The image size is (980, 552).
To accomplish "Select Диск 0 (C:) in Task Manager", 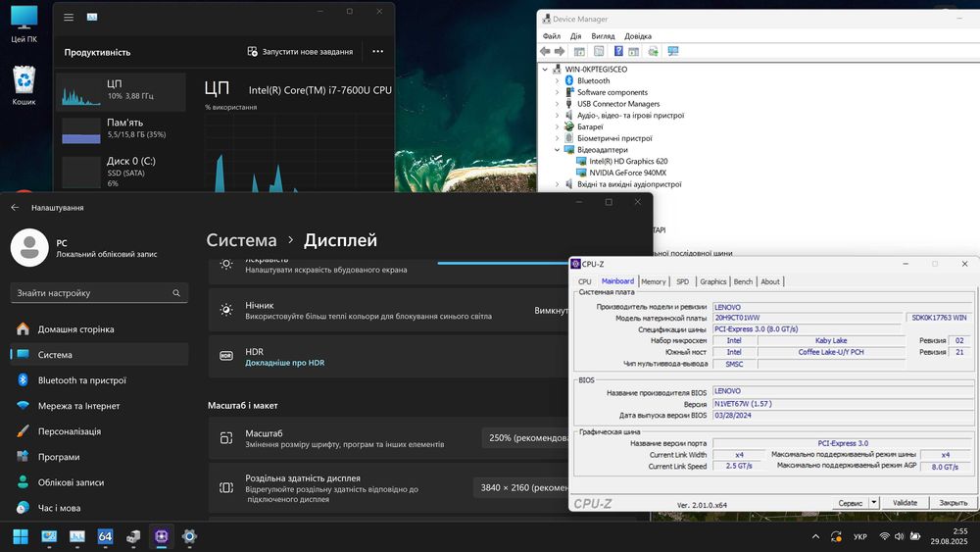I will tap(122, 170).
